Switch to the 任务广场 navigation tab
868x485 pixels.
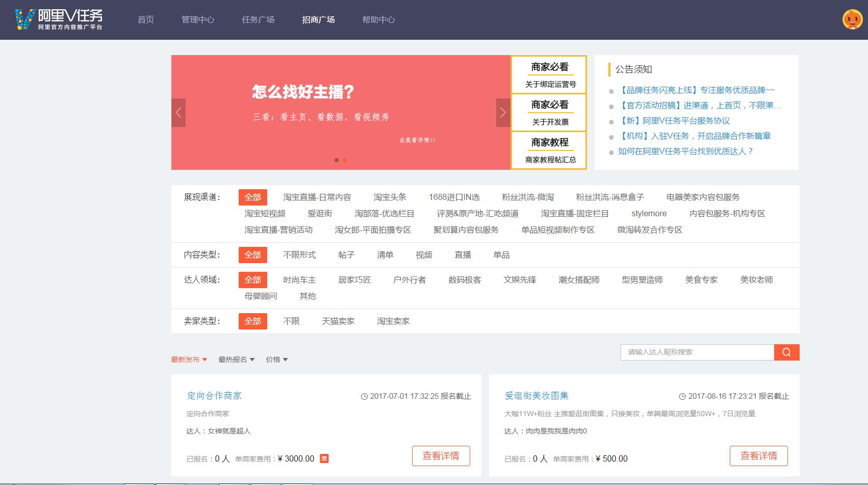[x=259, y=19]
